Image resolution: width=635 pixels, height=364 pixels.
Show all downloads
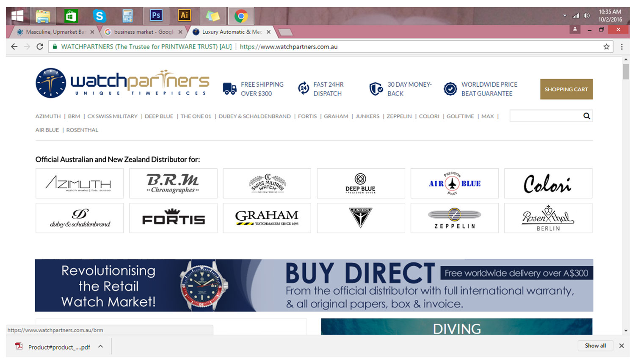[595, 346]
